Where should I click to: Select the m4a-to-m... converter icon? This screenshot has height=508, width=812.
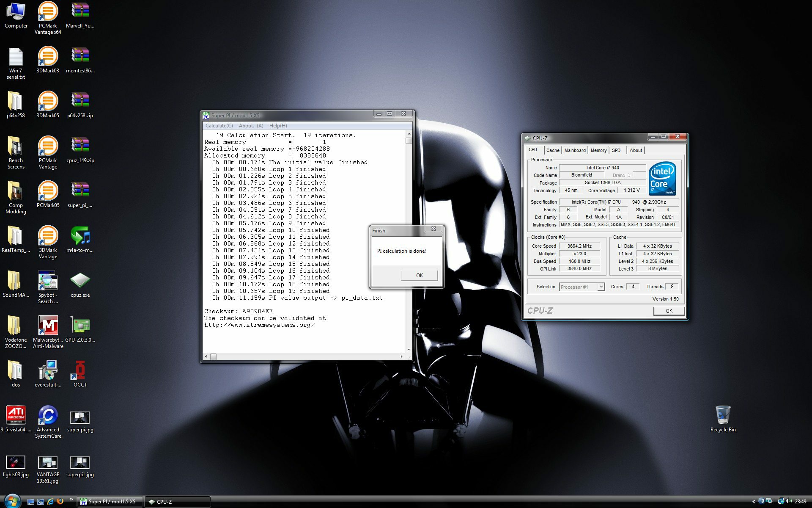click(80, 239)
